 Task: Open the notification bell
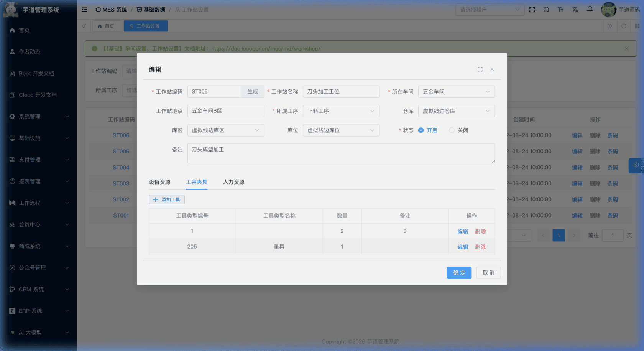click(x=590, y=10)
